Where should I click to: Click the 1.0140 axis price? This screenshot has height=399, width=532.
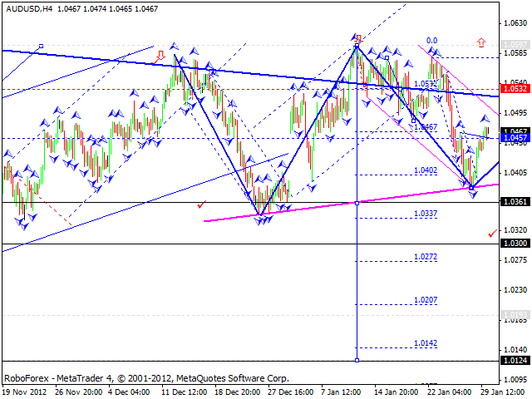click(x=515, y=350)
